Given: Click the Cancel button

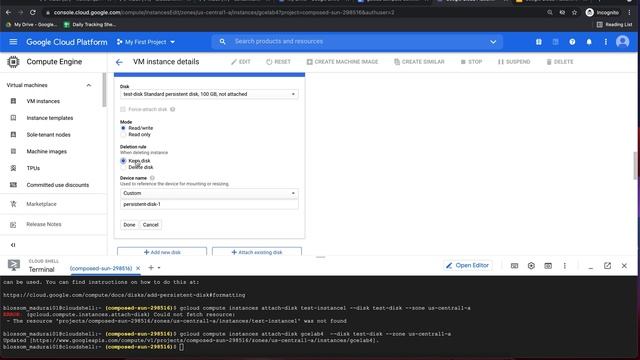Looking at the screenshot, I should click(x=151, y=224).
